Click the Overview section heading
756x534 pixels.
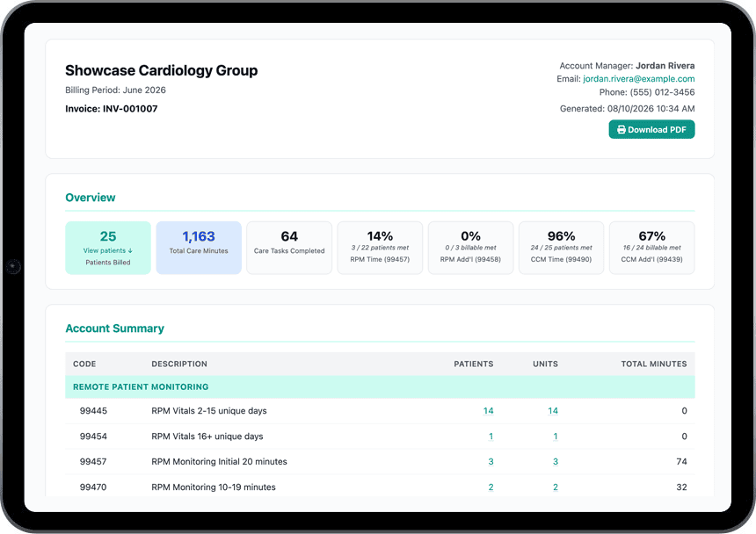(91, 198)
